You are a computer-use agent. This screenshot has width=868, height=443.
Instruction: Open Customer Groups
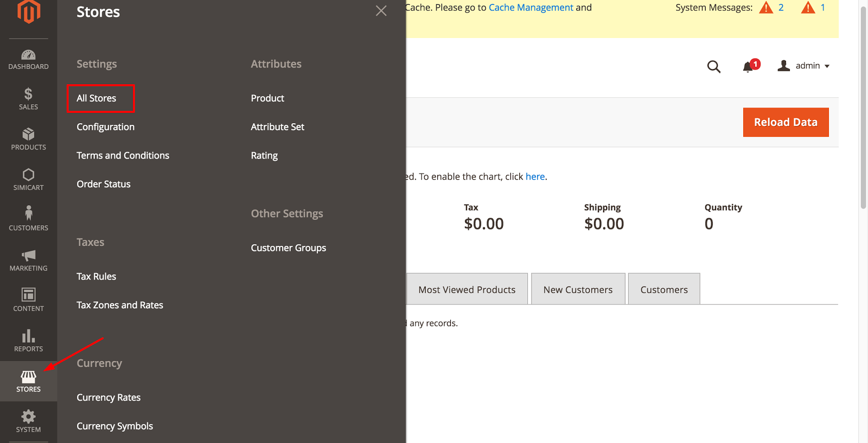tap(289, 248)
